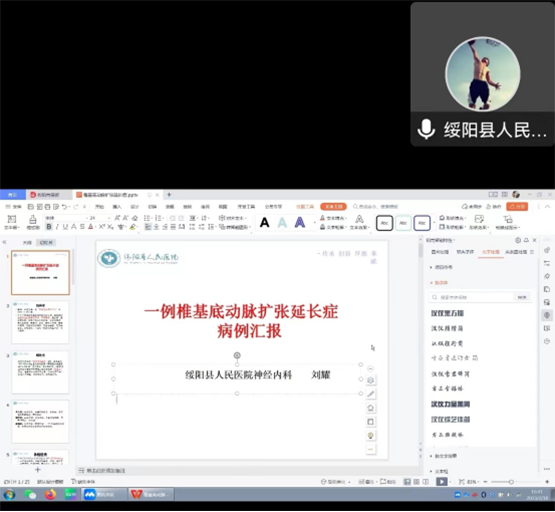Viewport: 555px width, 512px height.
Task: Click the text box insert icon
Action: pyautogui.click(x=12, y=222)
